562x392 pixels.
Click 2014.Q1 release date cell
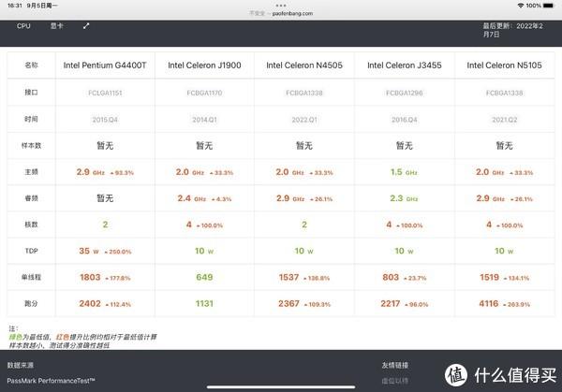204,120
